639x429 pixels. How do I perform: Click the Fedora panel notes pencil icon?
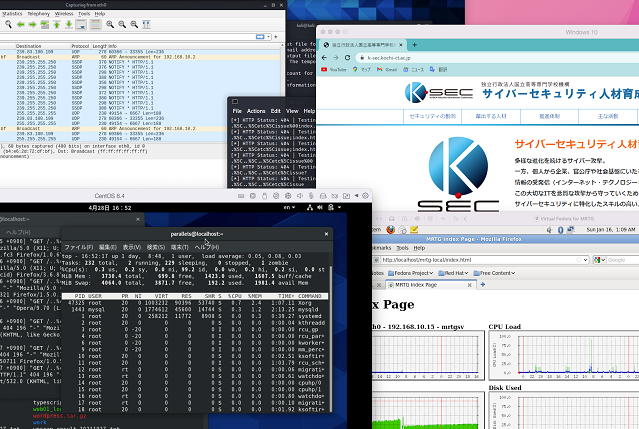click(414, 229)
